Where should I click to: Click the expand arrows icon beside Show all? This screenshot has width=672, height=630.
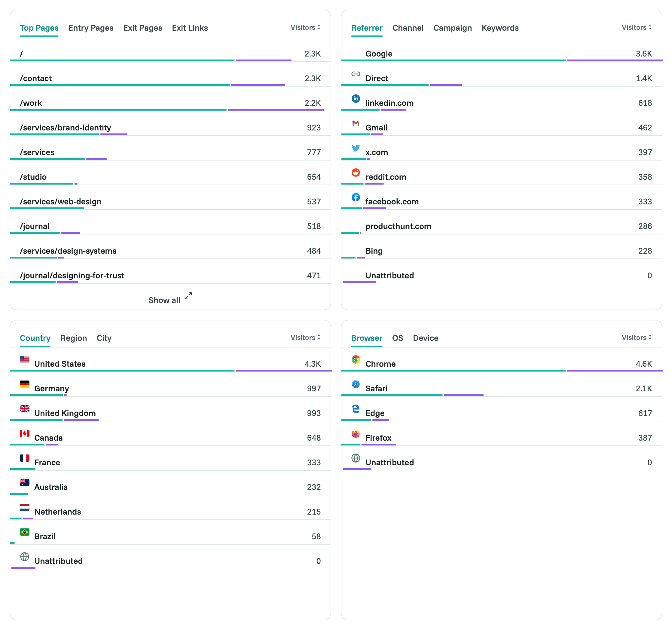(x=188, y=296)
